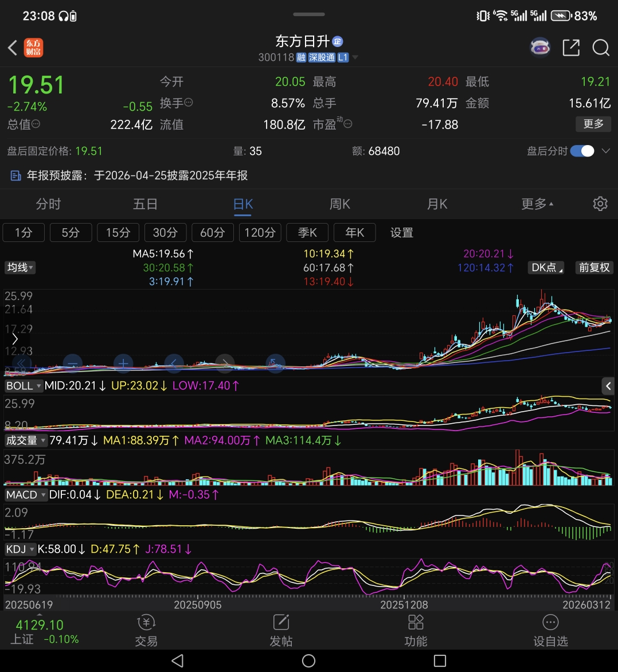Switch to the 分时 tab
Viewport: 618px width, 672px height.
coord(48,204)
